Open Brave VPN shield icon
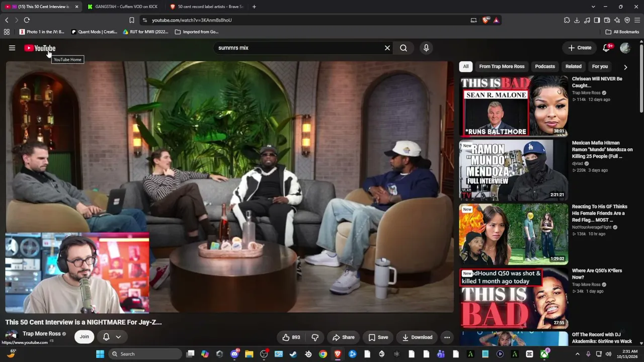This screenshot has height=362, width=644. 627,20
